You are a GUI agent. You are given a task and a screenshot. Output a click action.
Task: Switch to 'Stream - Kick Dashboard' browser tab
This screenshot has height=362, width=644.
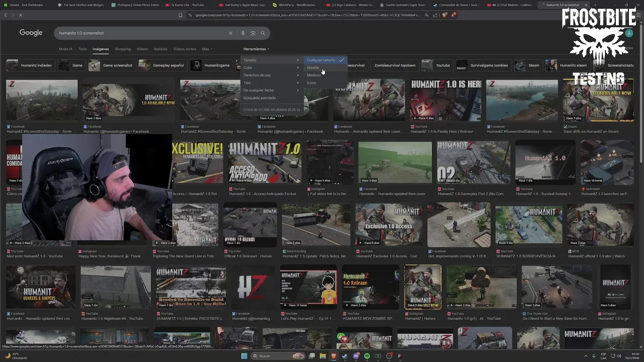(26, 5)
